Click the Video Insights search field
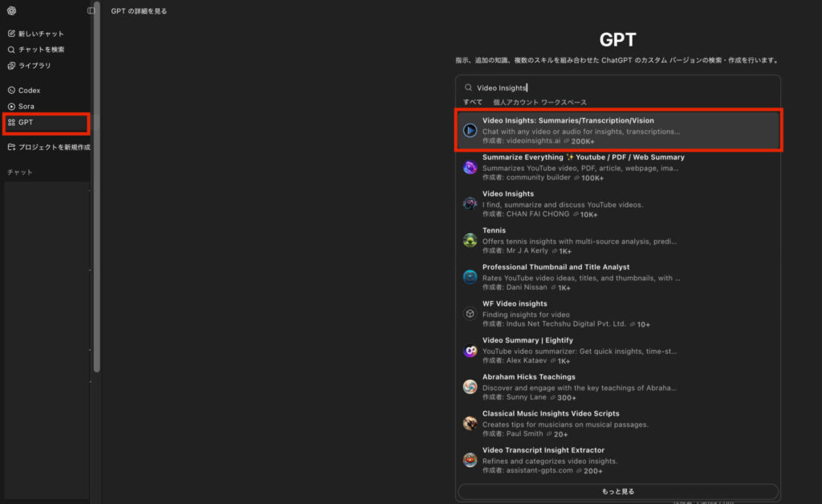This screenshot has width=822, height=504. (x=618, y=87)
